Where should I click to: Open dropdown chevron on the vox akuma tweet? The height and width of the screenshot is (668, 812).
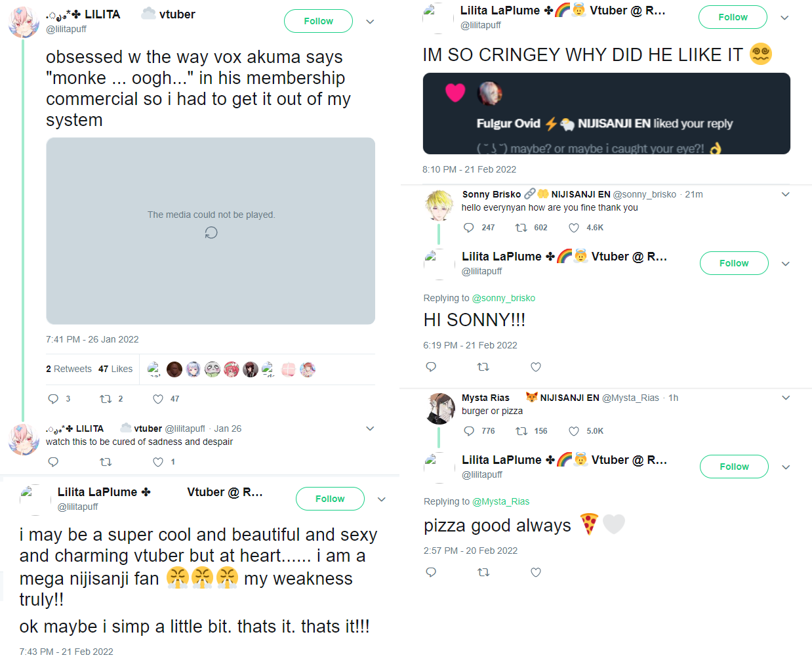tap(370, 22)
